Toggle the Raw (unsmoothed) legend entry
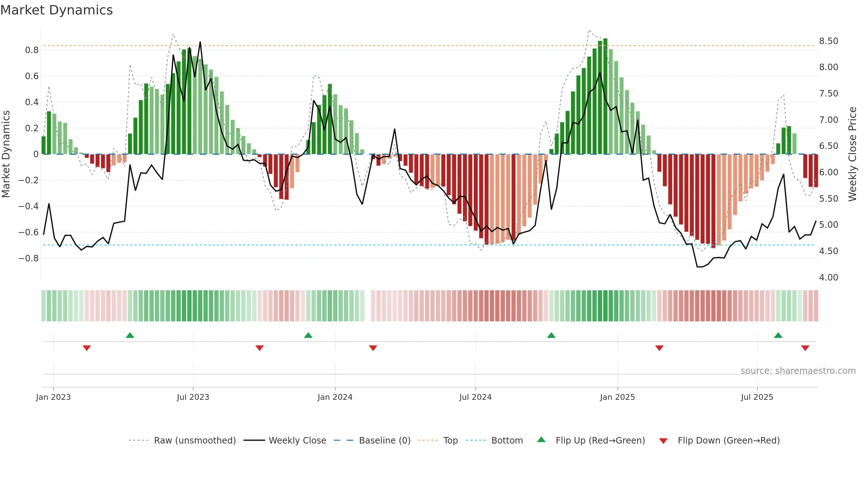Screen dimensions: 868x488 tap(182, 440)
